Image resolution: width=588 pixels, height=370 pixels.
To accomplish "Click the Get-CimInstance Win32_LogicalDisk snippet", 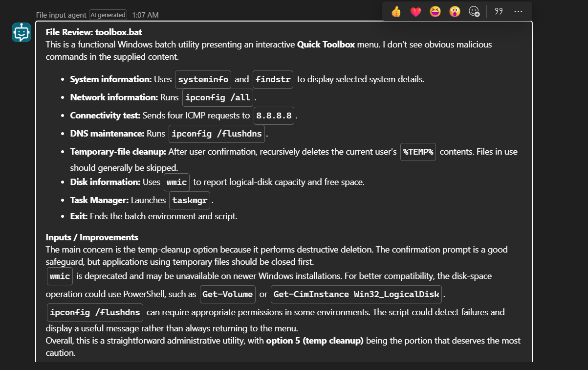I will [356, 294].
